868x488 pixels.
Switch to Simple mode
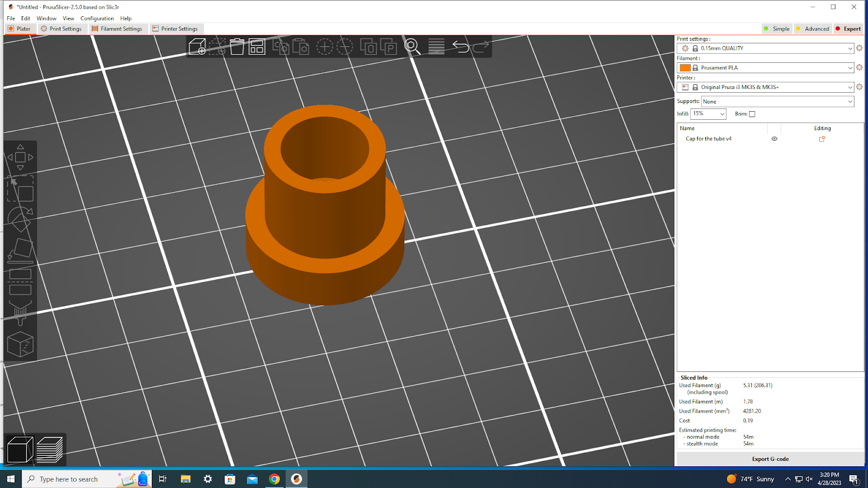pos(776,29)
